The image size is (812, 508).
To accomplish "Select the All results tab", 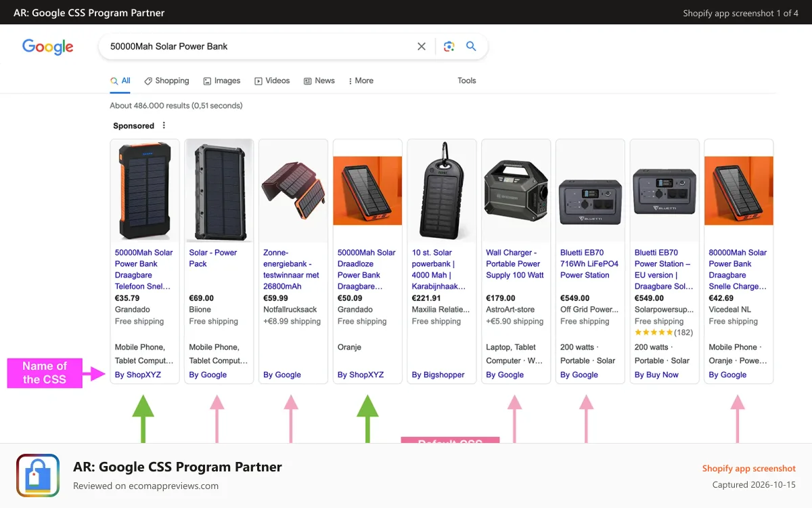I will point(120,81).
